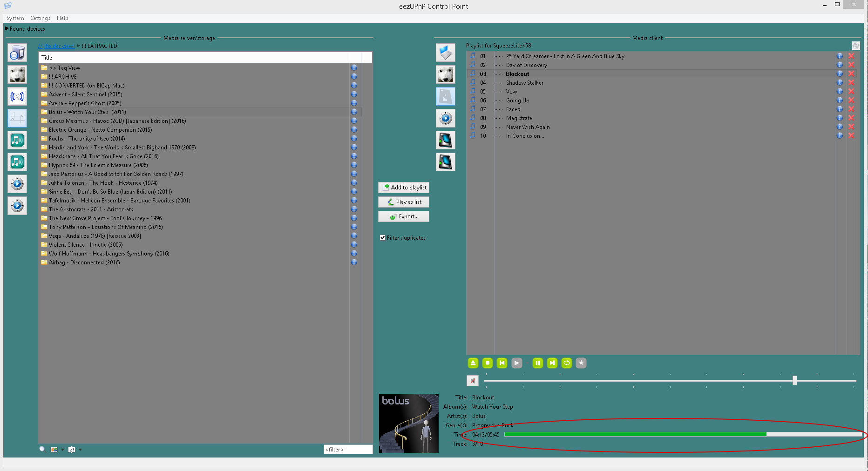Open the System menu

tap(15, 18)
